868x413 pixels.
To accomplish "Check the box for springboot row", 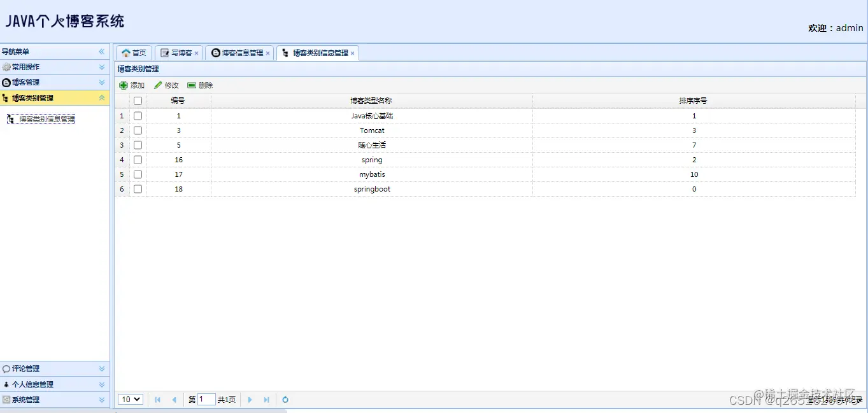I will tap(138, 189).
